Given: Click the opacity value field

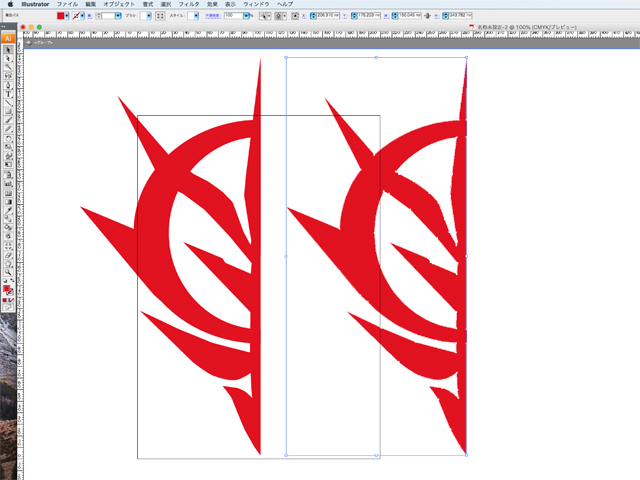Looking at the screenshot, I should [x=233, y=16].
